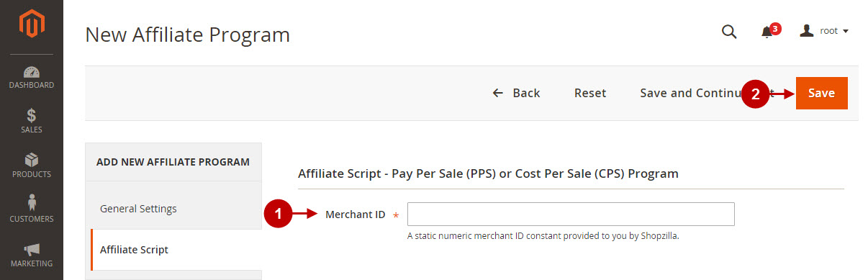
Task: Click the red notification count badge
Action: (775, 29)
